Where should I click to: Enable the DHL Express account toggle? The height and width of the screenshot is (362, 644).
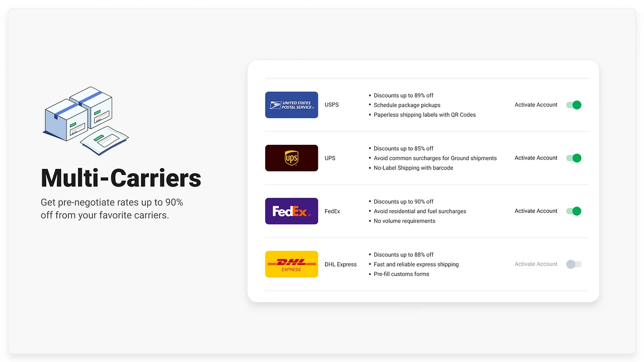(574, 264)
